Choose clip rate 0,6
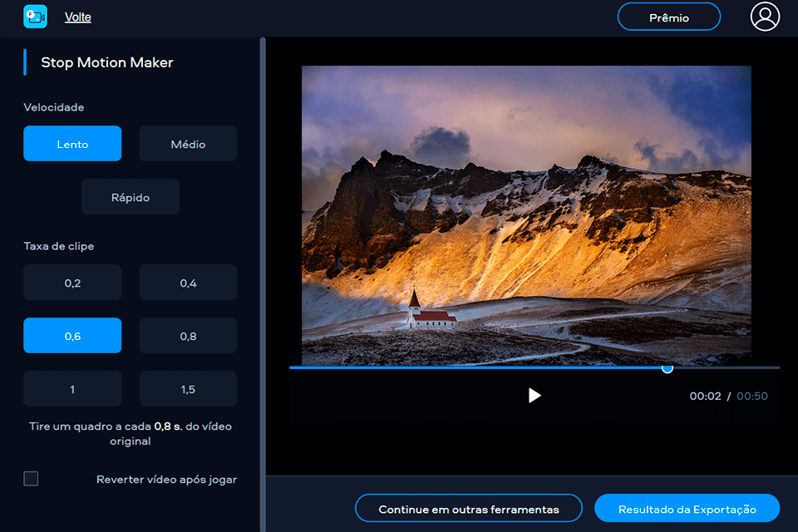Screen dimensions: 798x532 72,336
